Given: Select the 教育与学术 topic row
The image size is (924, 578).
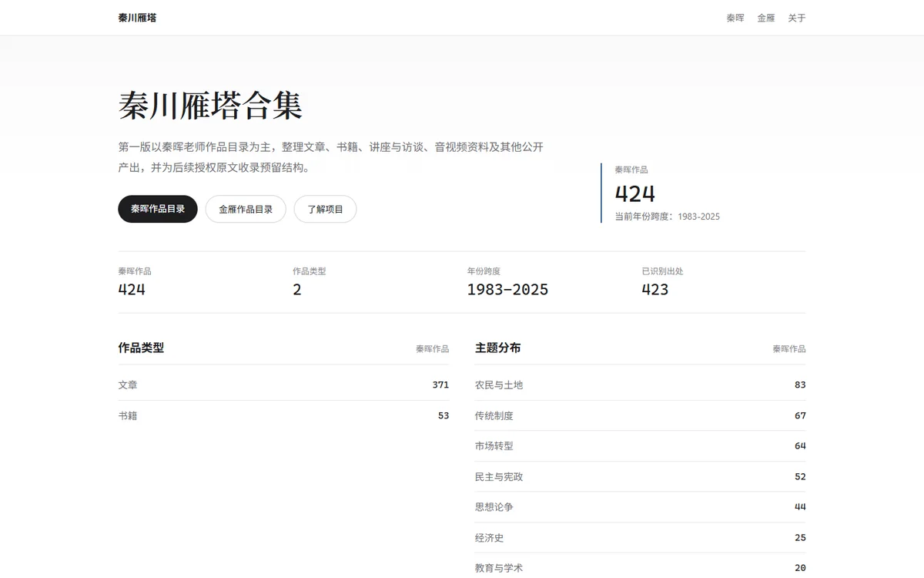Looking at the screenshot, I should pyautogui.click(x=641, y=567).
